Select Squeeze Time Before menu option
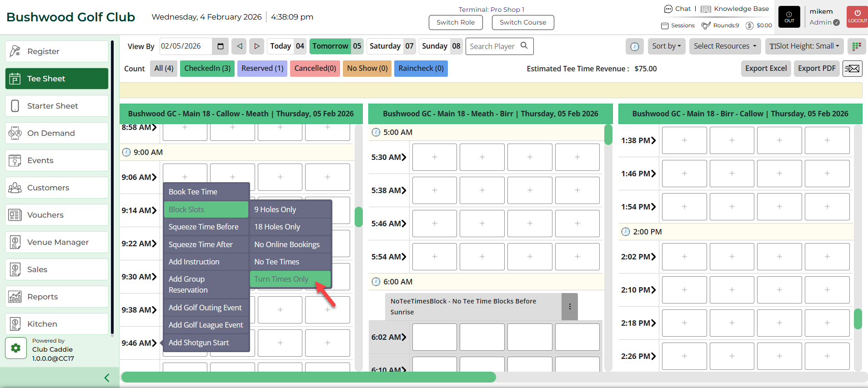 (x=204, y=227)
